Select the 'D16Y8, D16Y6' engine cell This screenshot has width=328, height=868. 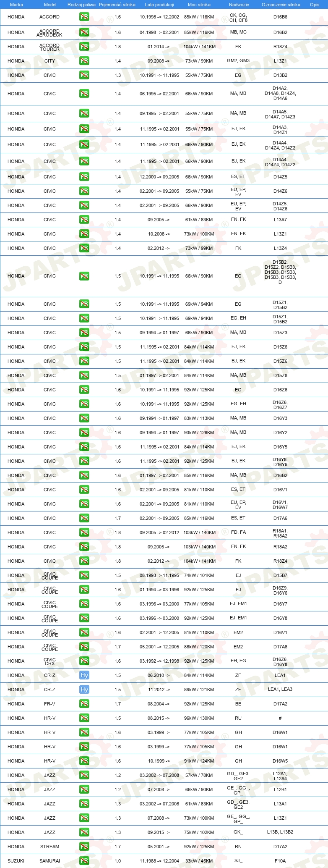(x=280, y=462)
